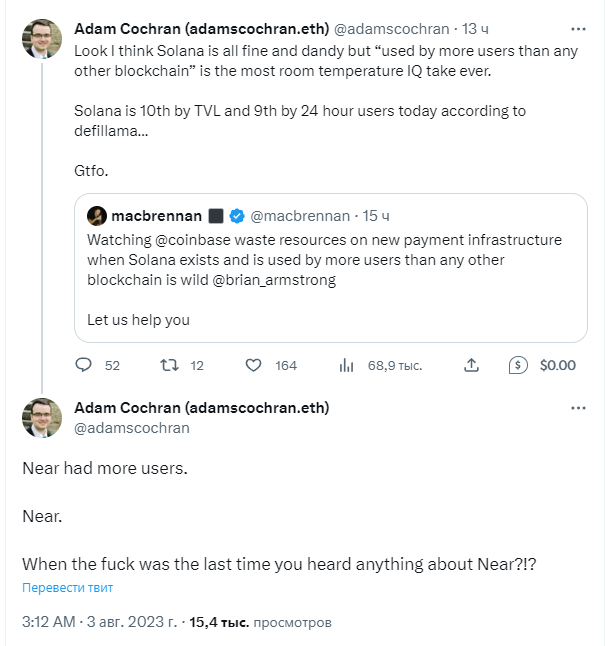Image resolution: width=605 pixels, height=646 pixels.
Task: Click Adam Cochran's avatar on the lower tweet
Action: (42, 418)
